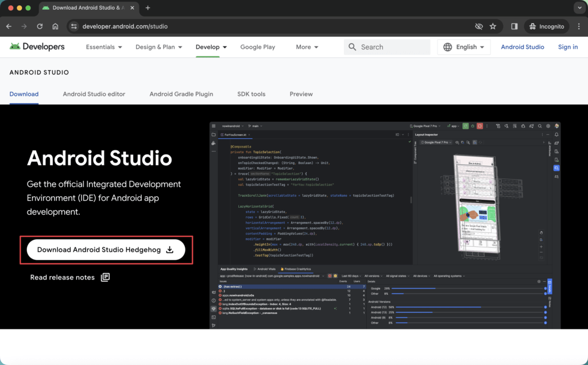The width and height of the screenshot is (588, 365).
Task: Click the release notes document icon
Action: (x=106, y=277)
